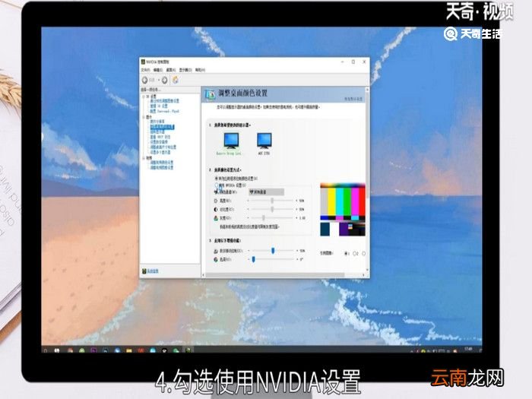Open 'change resolution' (更改分辨率) in tree
Screen dimensions: 532x399
click(157, 122)
